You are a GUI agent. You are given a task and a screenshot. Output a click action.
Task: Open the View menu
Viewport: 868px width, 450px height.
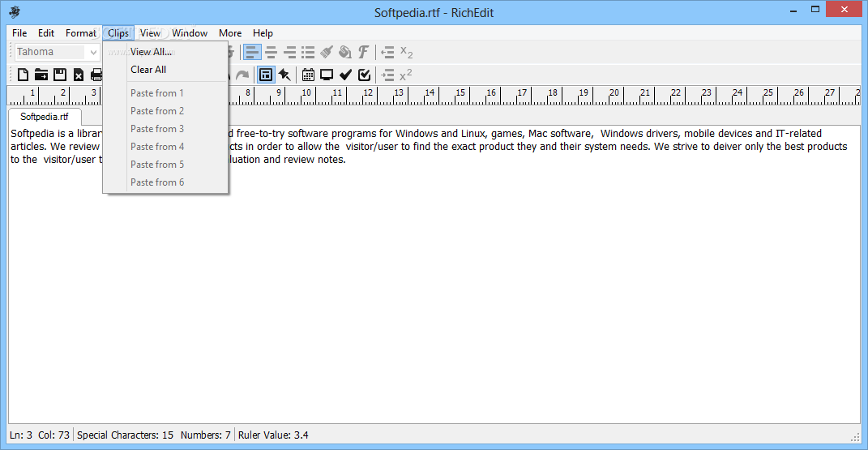[150, 33]
